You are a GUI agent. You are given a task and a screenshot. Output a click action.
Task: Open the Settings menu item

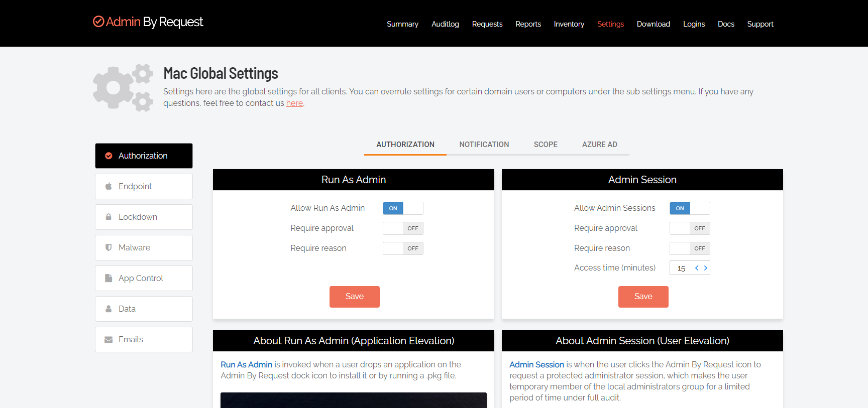610,24
